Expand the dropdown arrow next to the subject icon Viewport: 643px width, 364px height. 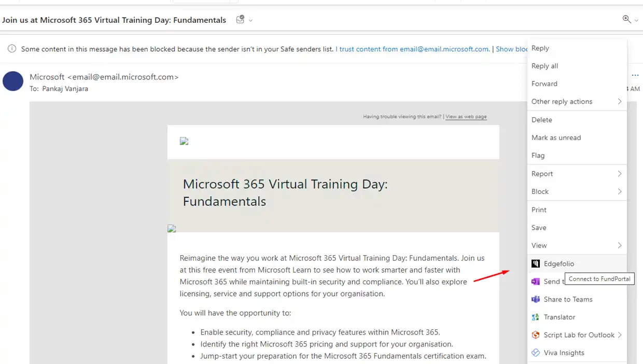tap(251, 20)
